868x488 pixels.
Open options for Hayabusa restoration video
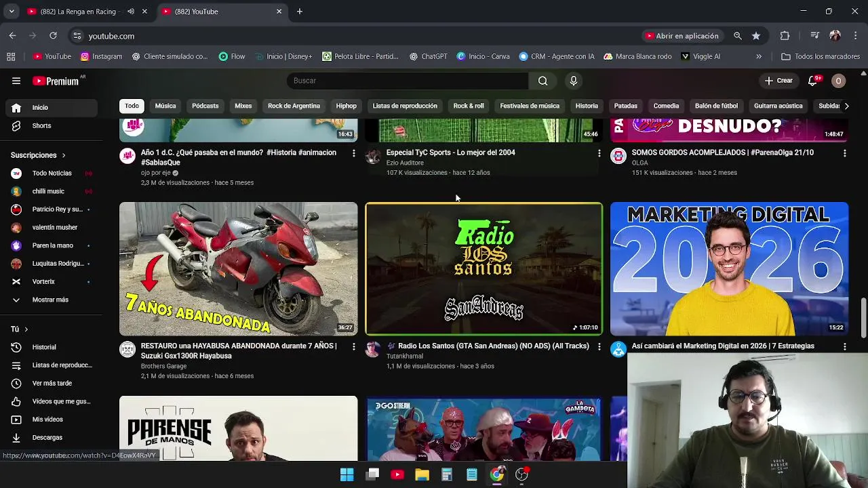[x=353, y=346]
